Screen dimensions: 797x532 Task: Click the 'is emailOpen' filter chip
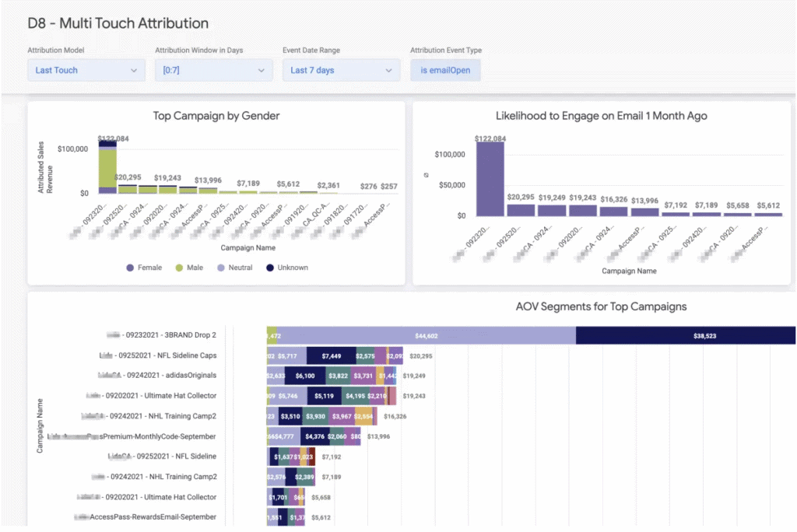coord(445,70)
